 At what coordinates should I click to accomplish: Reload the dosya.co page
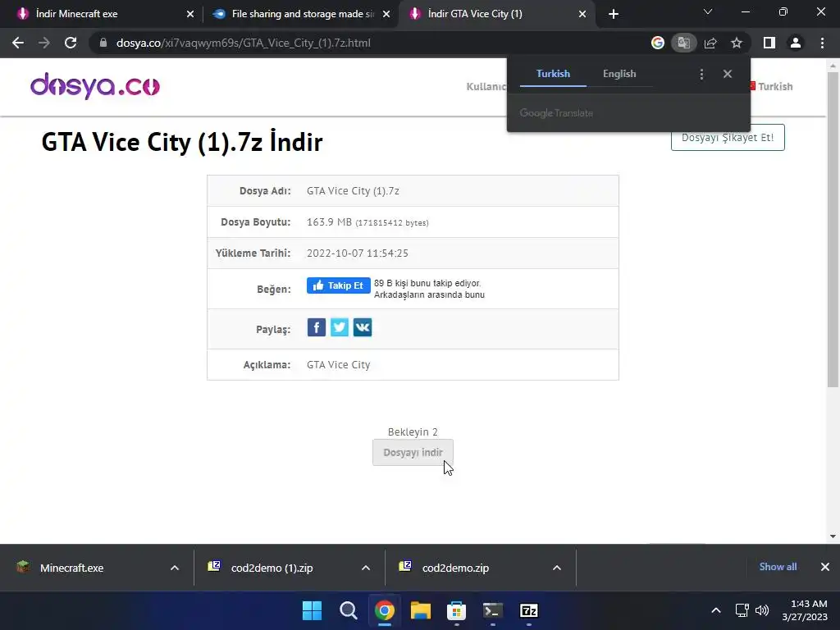click(71, 43)
